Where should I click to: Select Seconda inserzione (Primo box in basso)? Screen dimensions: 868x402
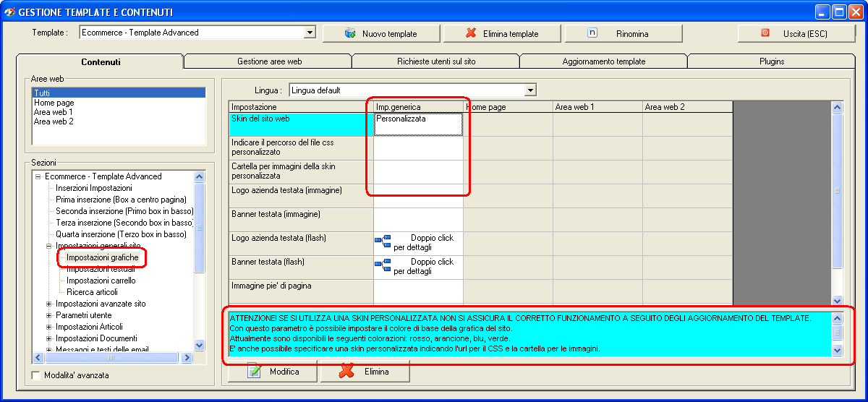pyautogui.click(x=124, y=211)
